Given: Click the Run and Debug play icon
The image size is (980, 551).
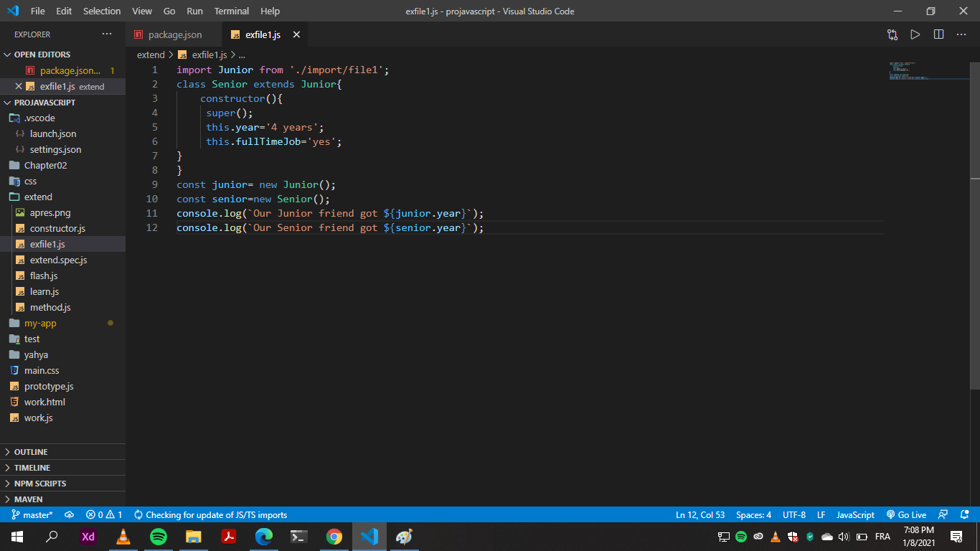Looking at the screenshot, I should [915, 34].
